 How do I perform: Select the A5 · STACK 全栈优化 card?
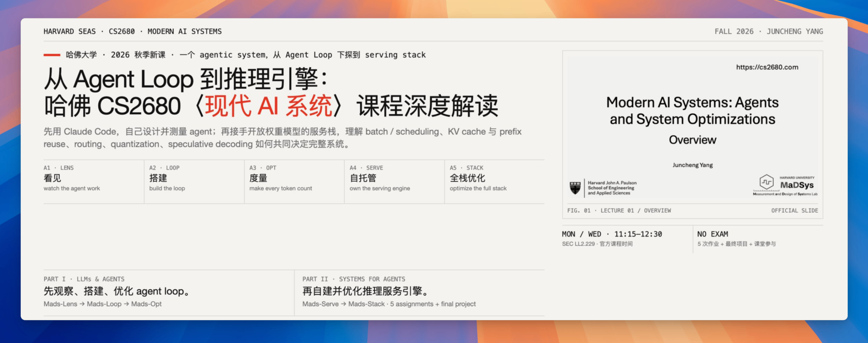pyautogui.click(x=494, y=181)
